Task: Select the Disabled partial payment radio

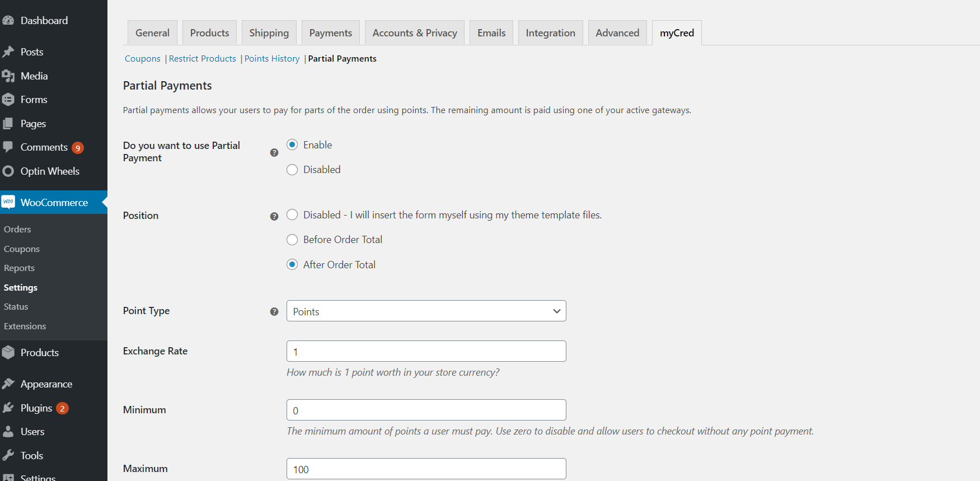Action: click(292, 170)
